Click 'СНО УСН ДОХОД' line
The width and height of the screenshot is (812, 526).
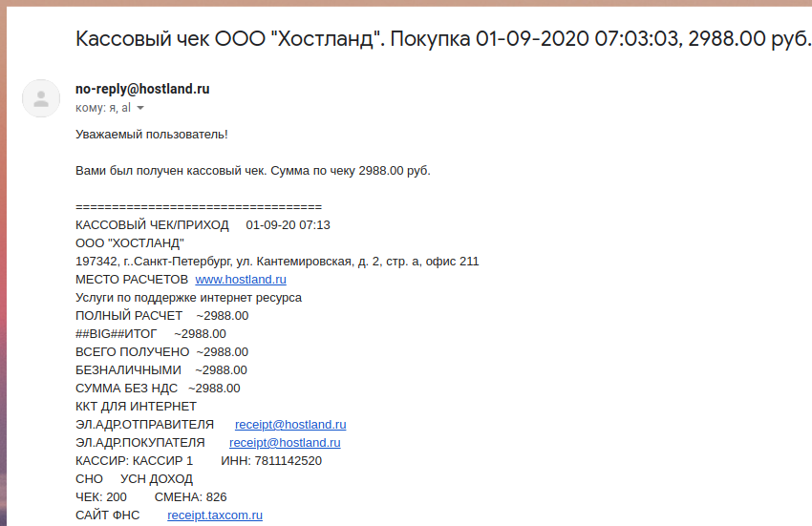tap(134, 479)
